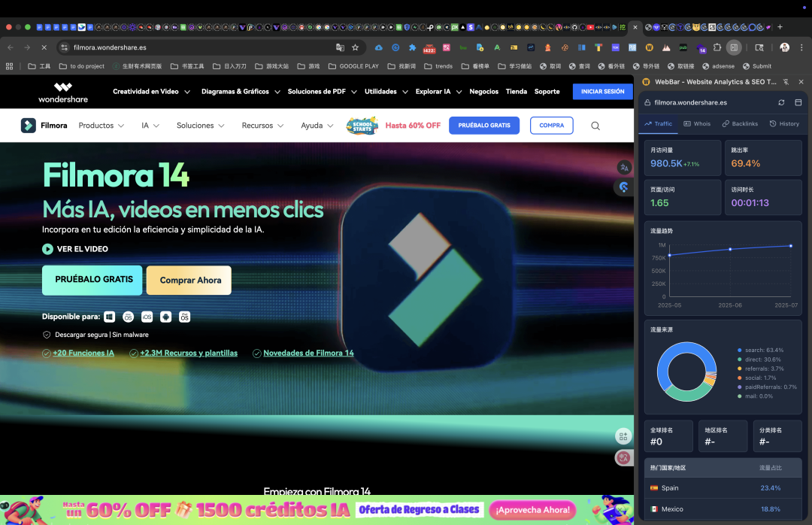Expand Utilidades menu
Screen dimensions: 812x525
386,92
